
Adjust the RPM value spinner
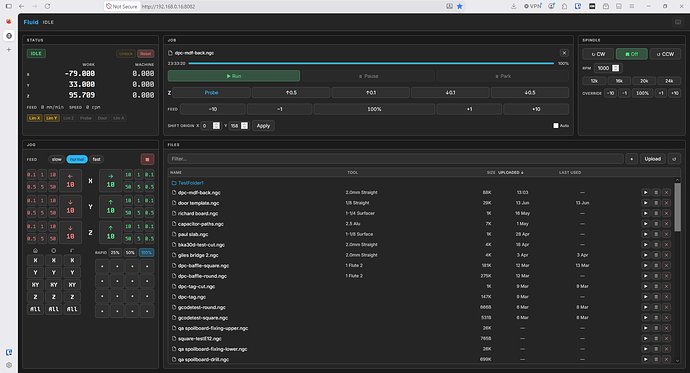(616, 68)
